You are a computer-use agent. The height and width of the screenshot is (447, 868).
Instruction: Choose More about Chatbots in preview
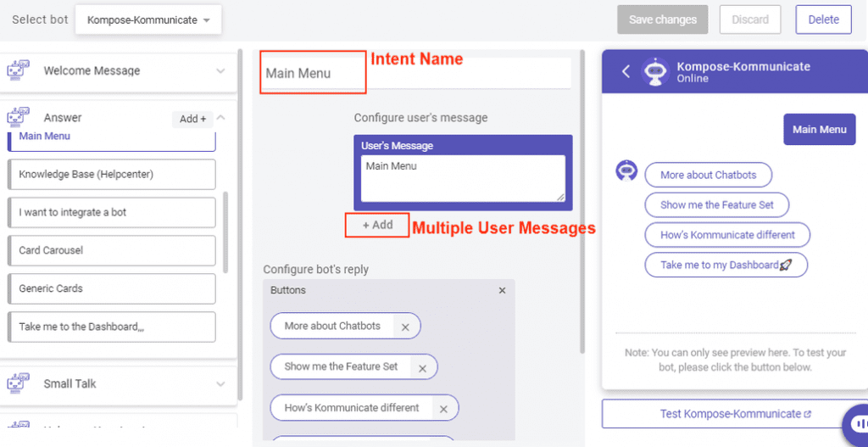tap(708, 175)
